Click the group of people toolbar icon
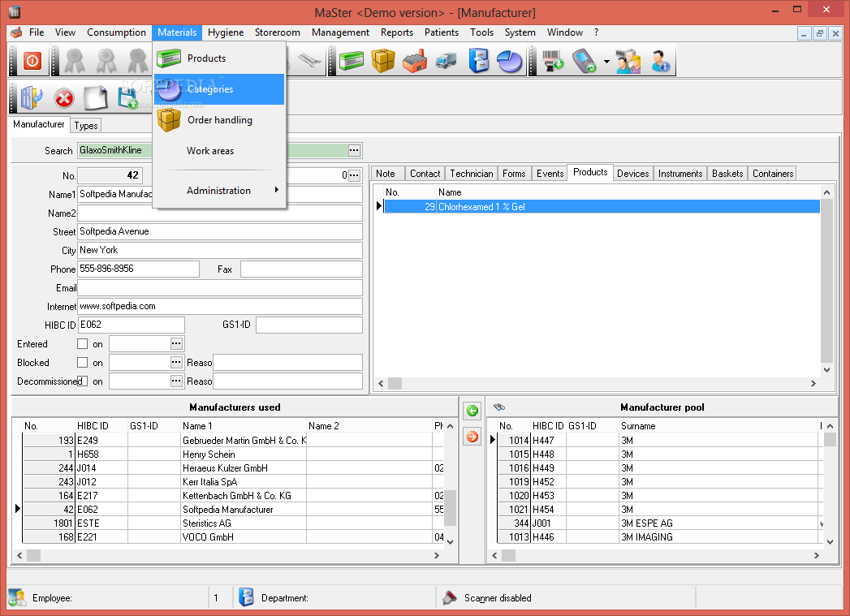Viewport: 850px width, 616px height. coord(628,61)
